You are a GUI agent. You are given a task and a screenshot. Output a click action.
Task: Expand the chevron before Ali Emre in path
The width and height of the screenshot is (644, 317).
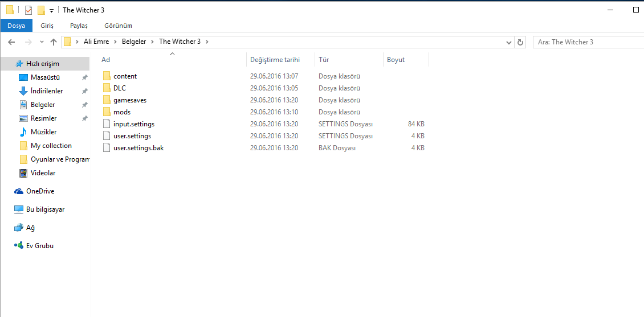tap(77, 42)
